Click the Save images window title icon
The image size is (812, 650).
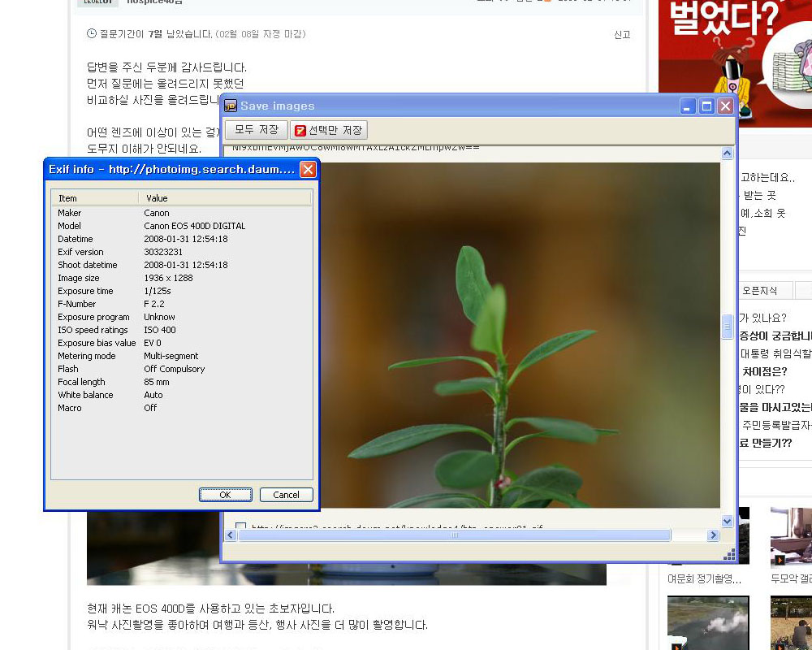(x=231, y=106)
